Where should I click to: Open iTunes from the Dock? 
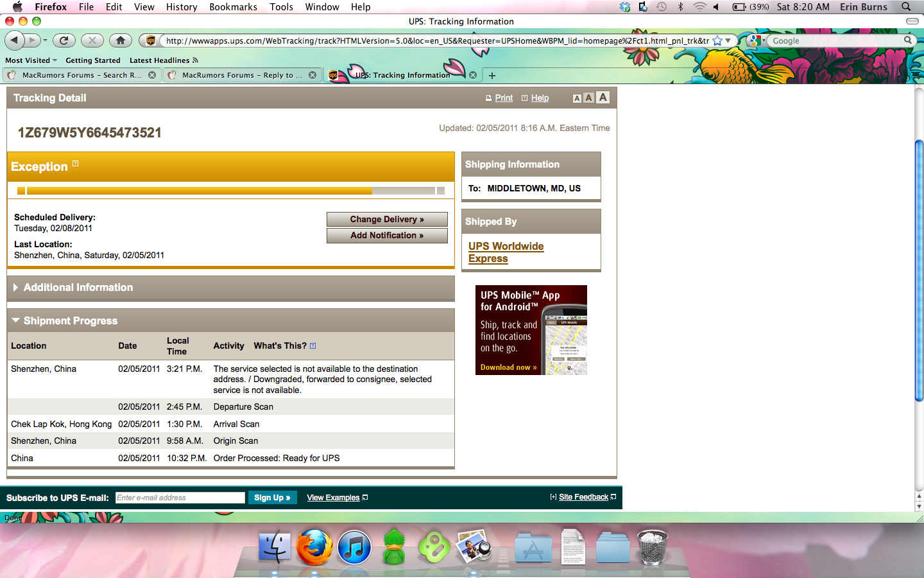(354, 548)
